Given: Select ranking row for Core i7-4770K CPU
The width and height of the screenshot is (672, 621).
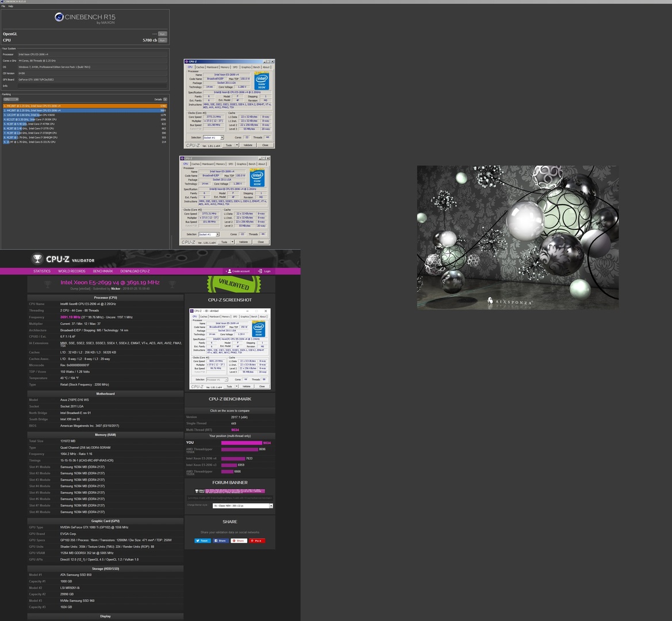Looking at the screenshot, I should point(85,124).
